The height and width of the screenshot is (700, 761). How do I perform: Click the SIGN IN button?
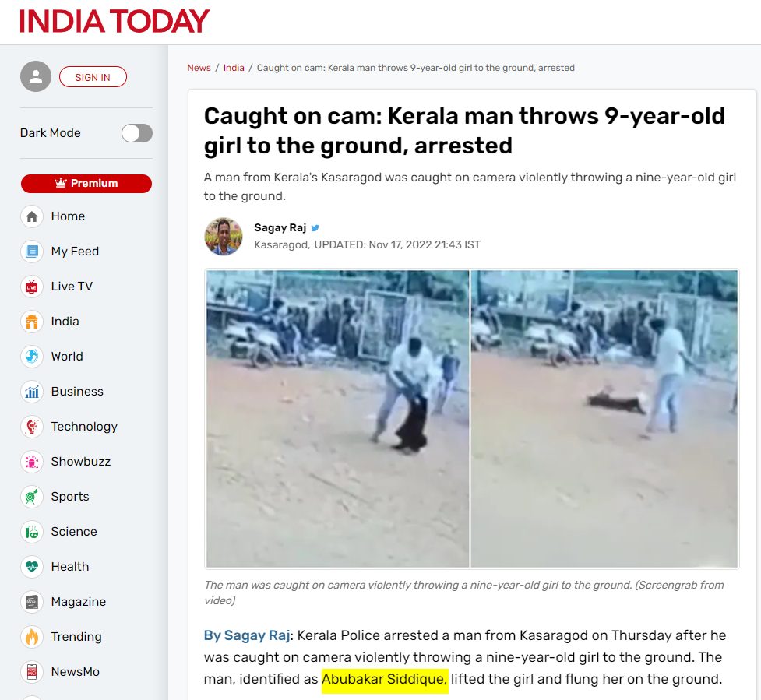(x=93, y=77)
